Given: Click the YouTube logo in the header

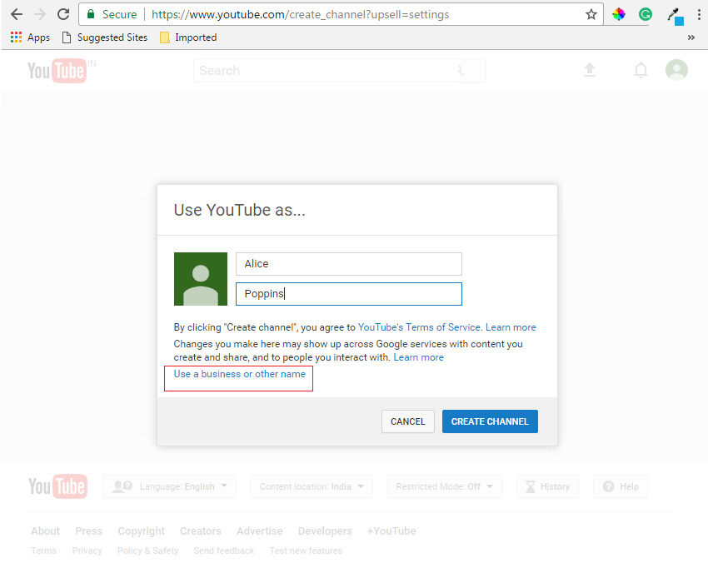Looking at the screenshot, I should (57, 71).
